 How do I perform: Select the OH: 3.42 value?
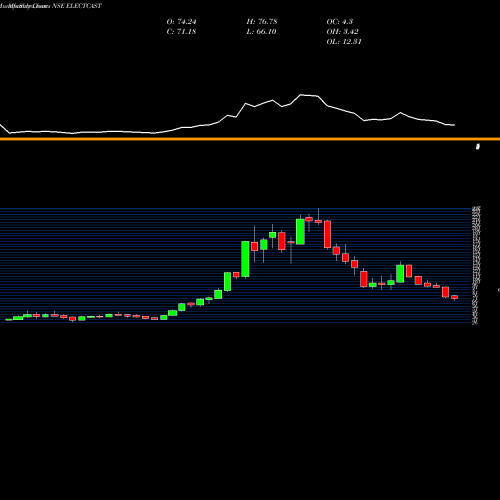coord(342,32)
